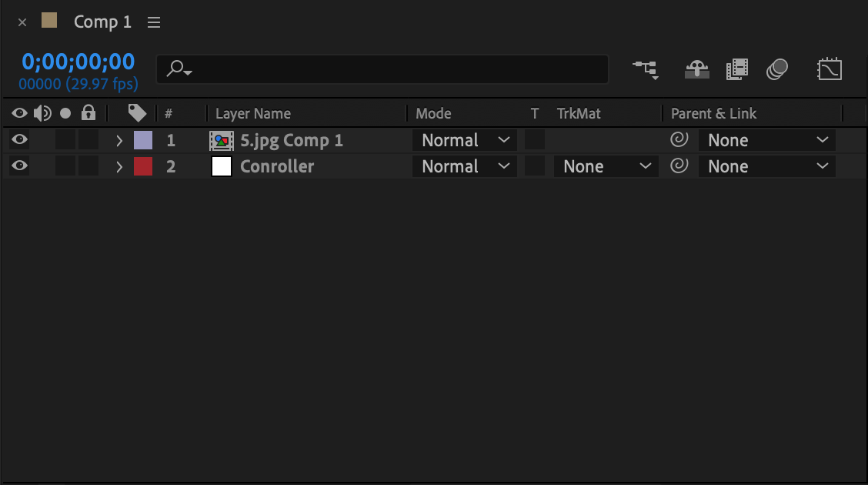Image resolution: width=868 pixels, height=485 pixels.
Task: Click the Conroller layer parent pick whip
Action: (679, 166)
